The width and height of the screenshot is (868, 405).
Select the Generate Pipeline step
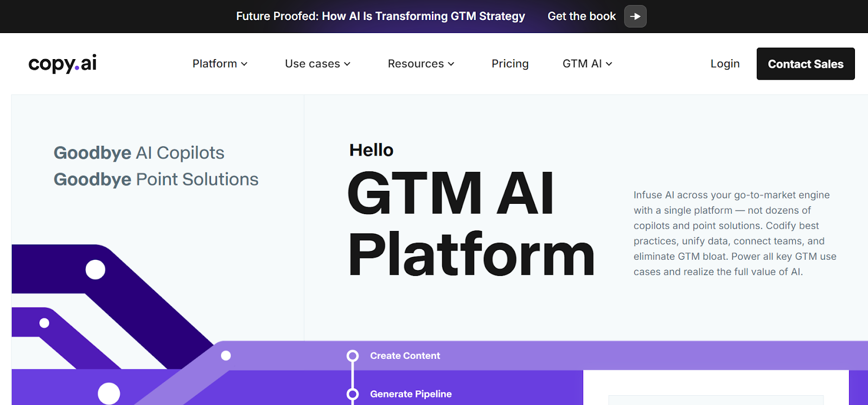(x=411, y=394)
